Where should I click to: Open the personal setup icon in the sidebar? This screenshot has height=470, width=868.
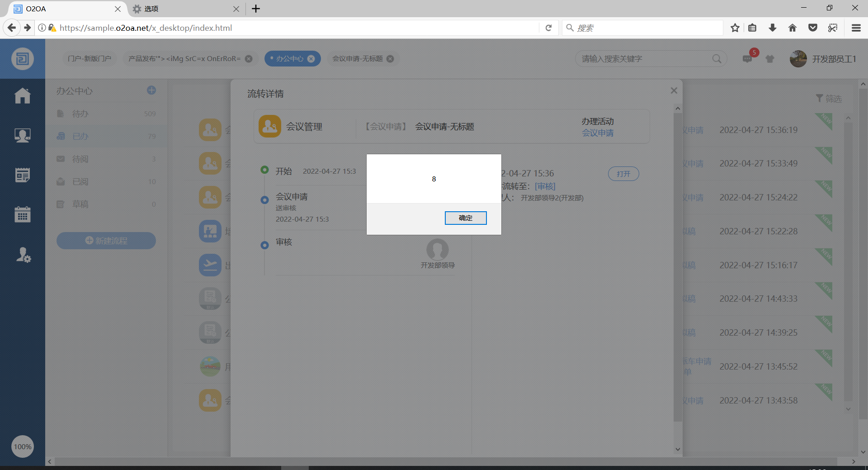coord(23,255)
